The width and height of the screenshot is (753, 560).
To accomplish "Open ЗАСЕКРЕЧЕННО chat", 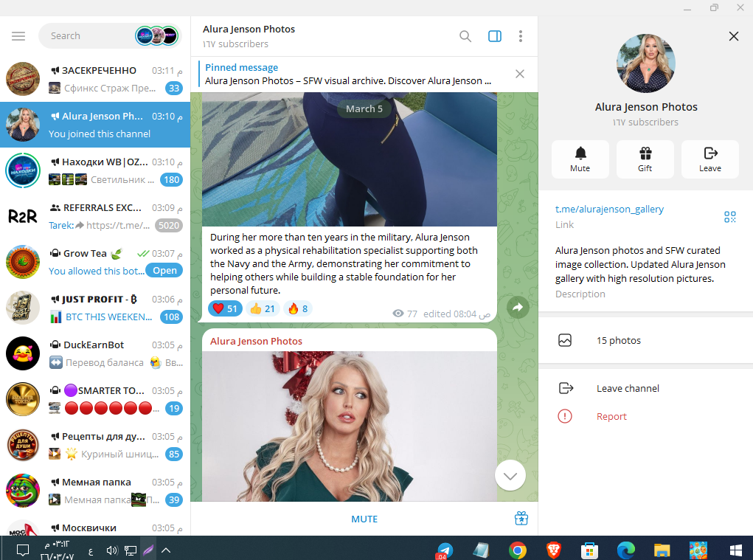I will (95, 79).
